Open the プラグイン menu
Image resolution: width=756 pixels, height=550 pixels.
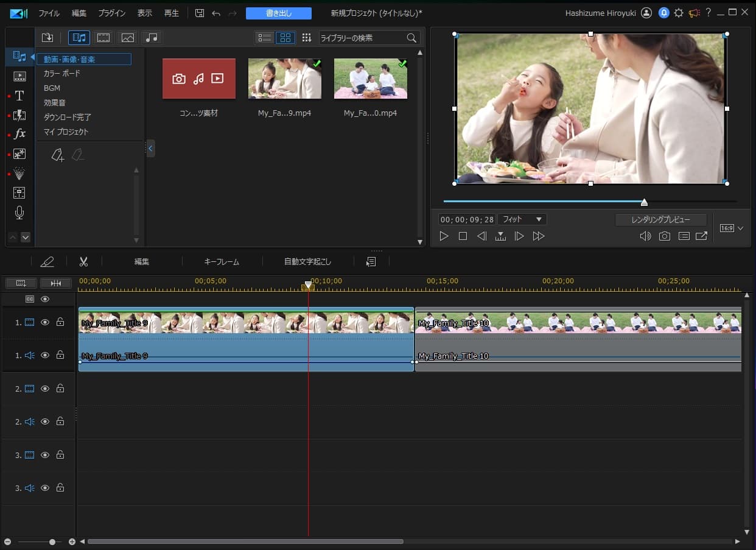click(112, 13)
